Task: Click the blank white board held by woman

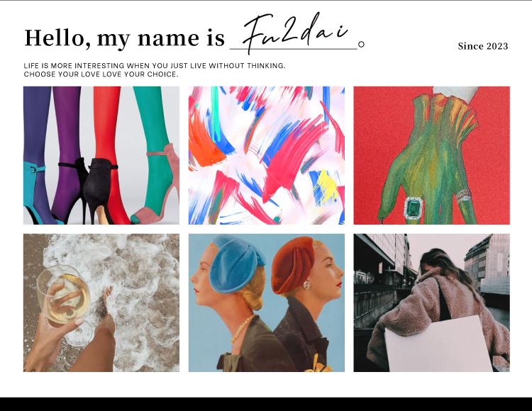Action: pyautogui.click(x=438, y=344)
